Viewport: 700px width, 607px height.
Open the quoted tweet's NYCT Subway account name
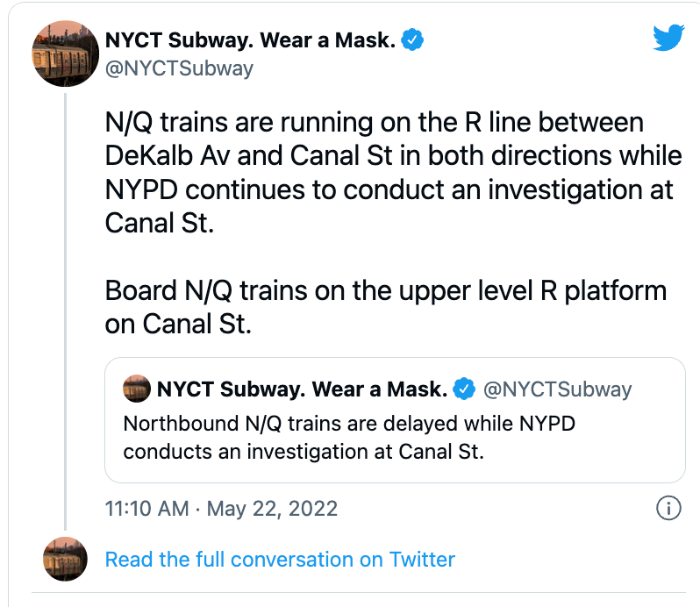[302, 389]
